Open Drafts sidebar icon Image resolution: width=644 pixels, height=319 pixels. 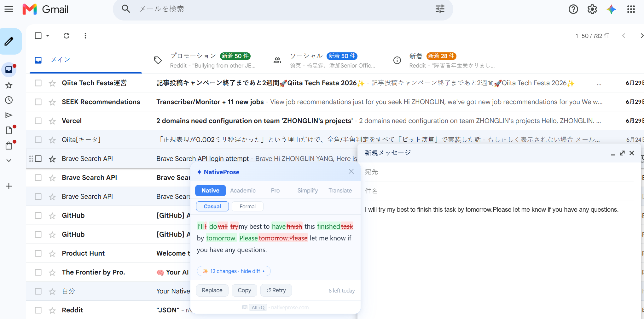point(9,130)
